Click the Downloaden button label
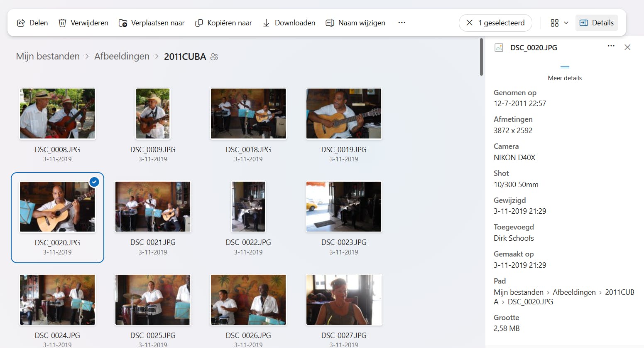The height and width of the screenshot is (348, 644). coord(295,23)
